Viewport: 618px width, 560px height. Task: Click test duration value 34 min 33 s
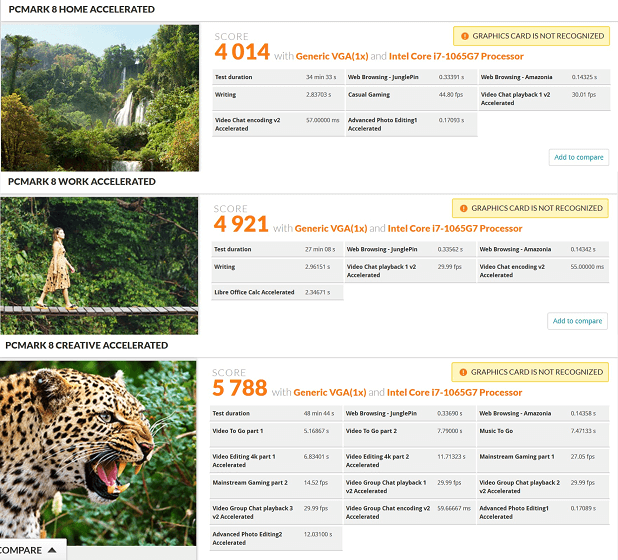click(321, 77)
